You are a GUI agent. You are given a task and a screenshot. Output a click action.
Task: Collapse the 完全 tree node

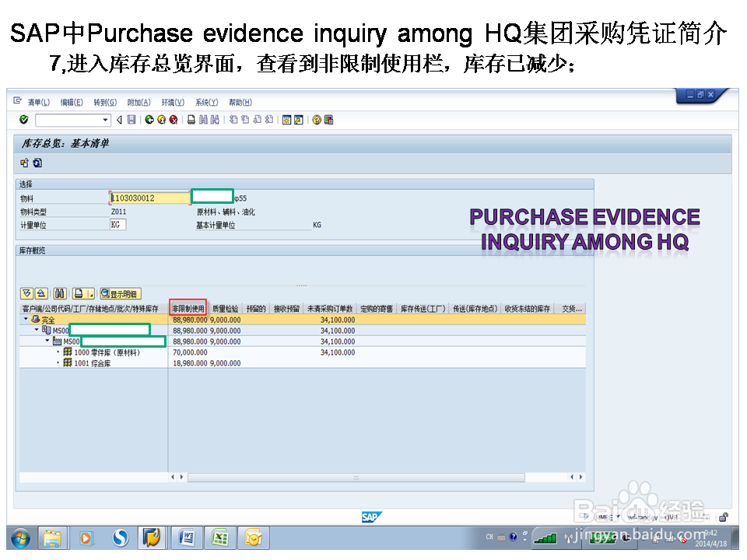point(26,317)
